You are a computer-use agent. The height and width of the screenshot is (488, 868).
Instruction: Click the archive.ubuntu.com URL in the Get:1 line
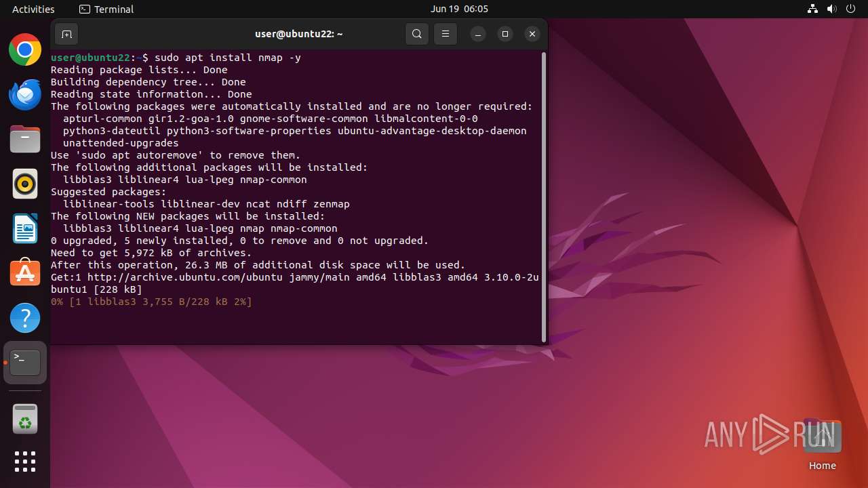click(x=185, y=277)
